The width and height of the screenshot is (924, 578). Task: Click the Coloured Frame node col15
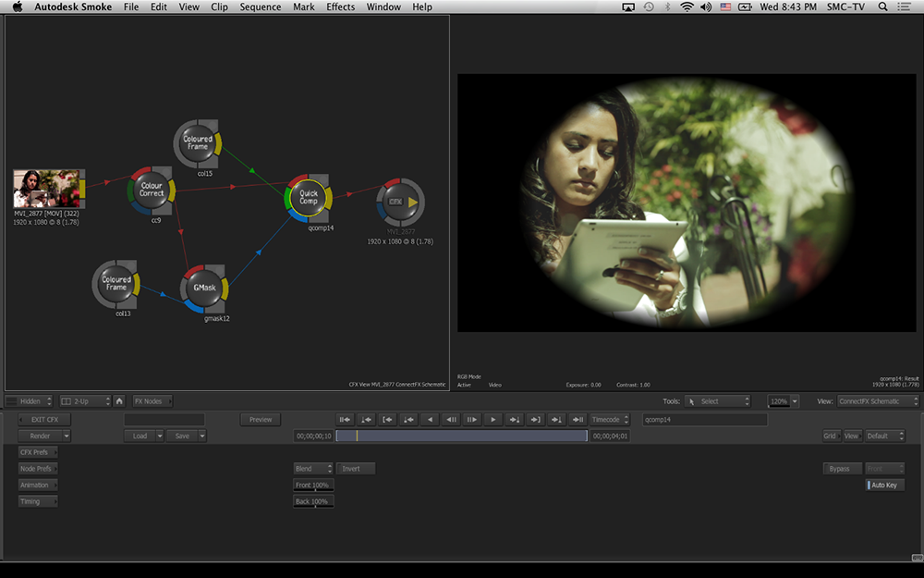tap(197, 142)
